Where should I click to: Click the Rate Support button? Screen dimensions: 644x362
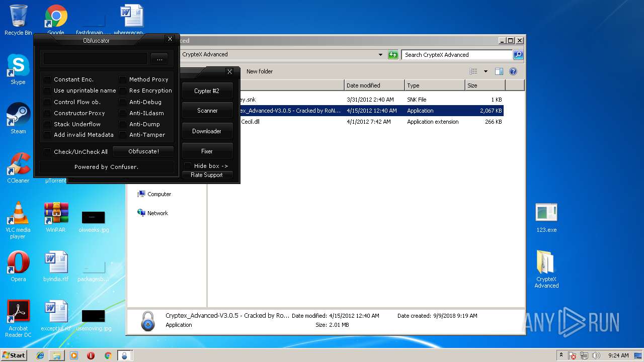point(207,175)
